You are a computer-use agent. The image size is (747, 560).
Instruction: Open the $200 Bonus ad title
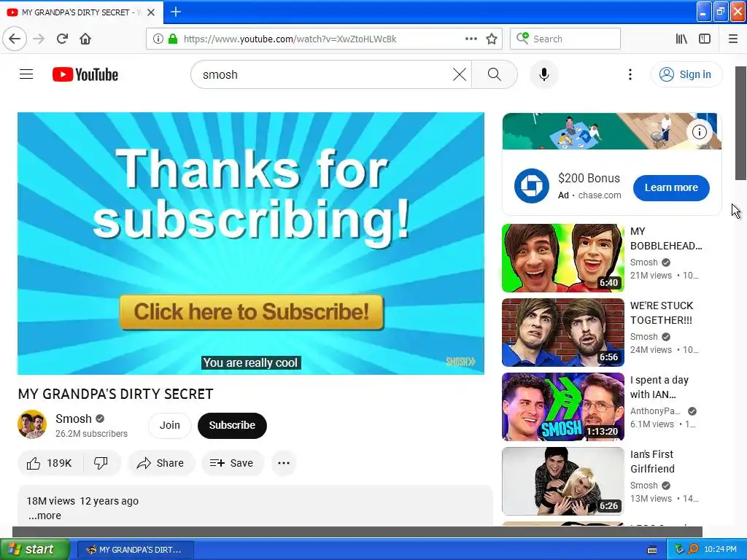click(589, 178)
